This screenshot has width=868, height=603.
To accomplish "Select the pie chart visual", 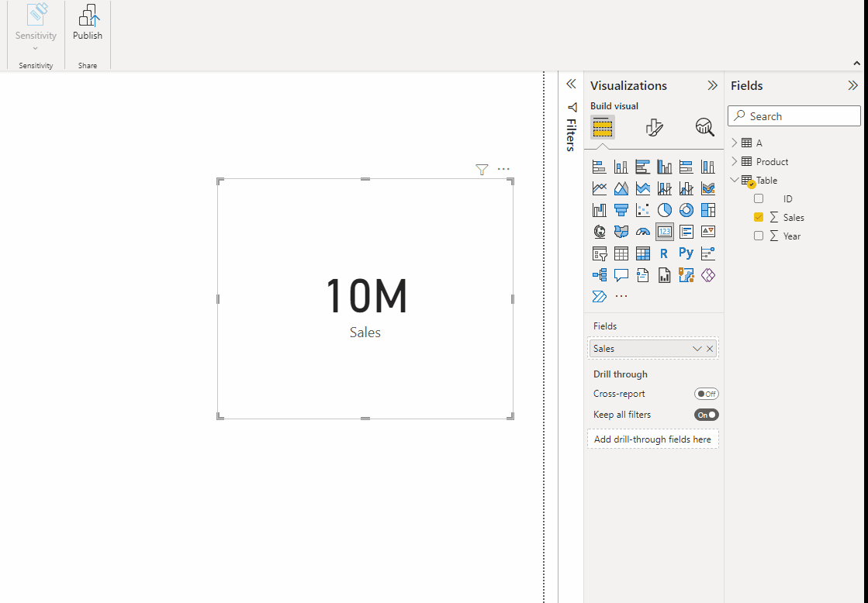I will 664,210.
